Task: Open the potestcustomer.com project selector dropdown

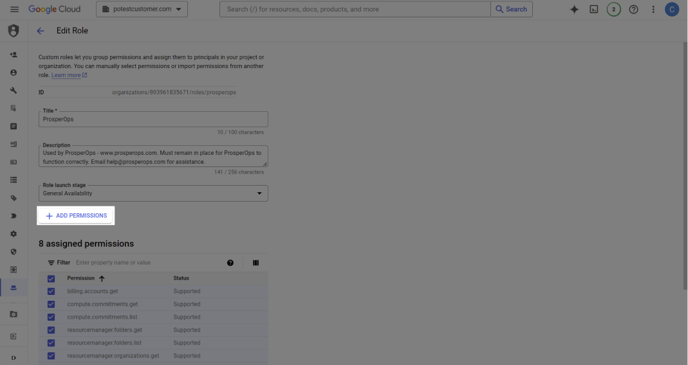Action: pyautogui.click(x=142, y=9)
